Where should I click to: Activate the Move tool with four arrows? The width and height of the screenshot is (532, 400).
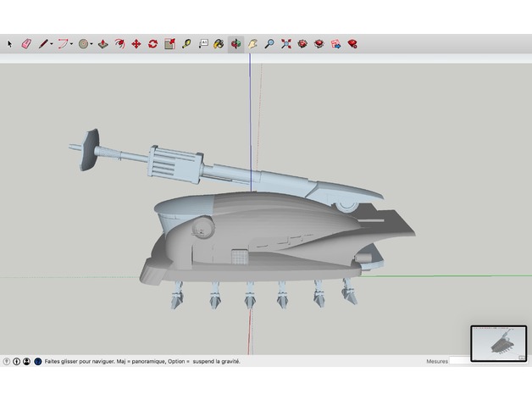click(136, 43)
